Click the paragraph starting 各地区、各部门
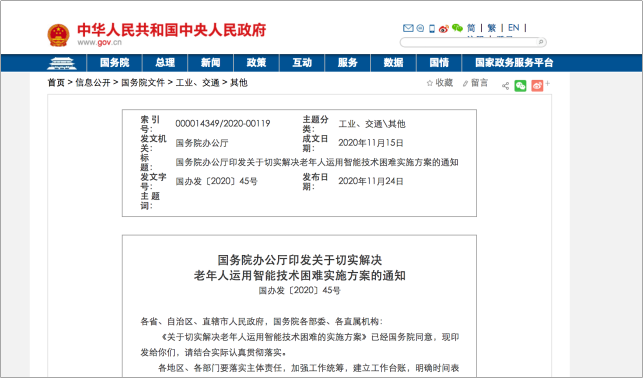The width and height of the screenshot is (643, 378). pos(308,368)
